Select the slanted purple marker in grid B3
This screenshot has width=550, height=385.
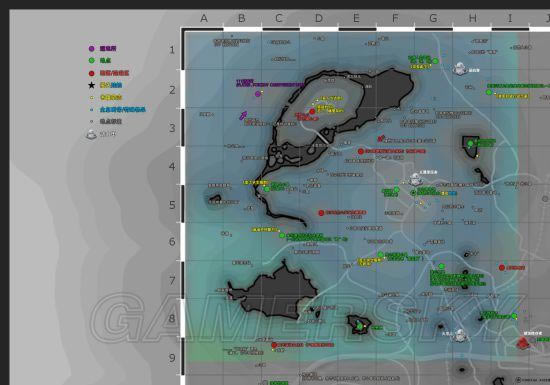point(243,115)
